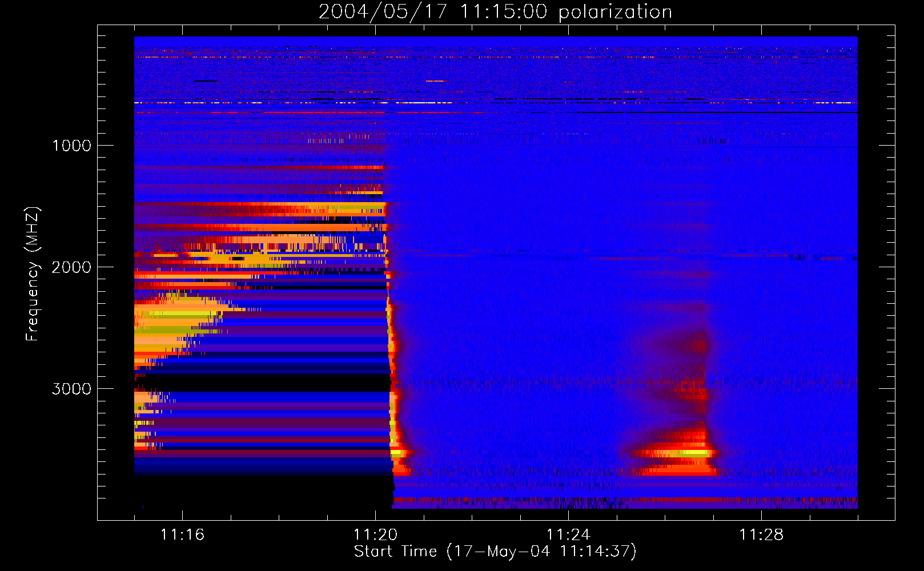This screenshot has width=924, height=571.
Task: Click the 'Start Time (17-May-04 11:14:37)' label
Action: click(x=495, y=552)
